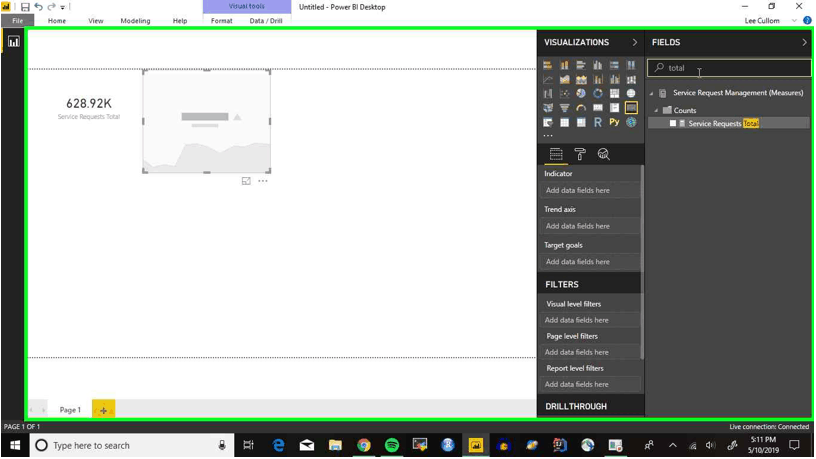Select the Stacked column chart visualization
816x459 pixels.
(x=564, y=65)
